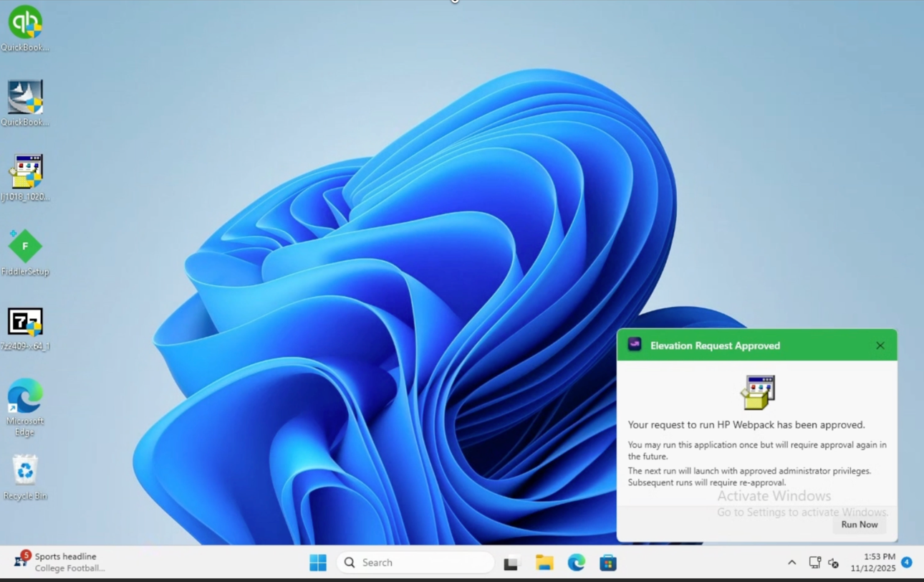Close the Elevation Request Approved notification
Screen dimensions: 924x582
click(880, 345)
